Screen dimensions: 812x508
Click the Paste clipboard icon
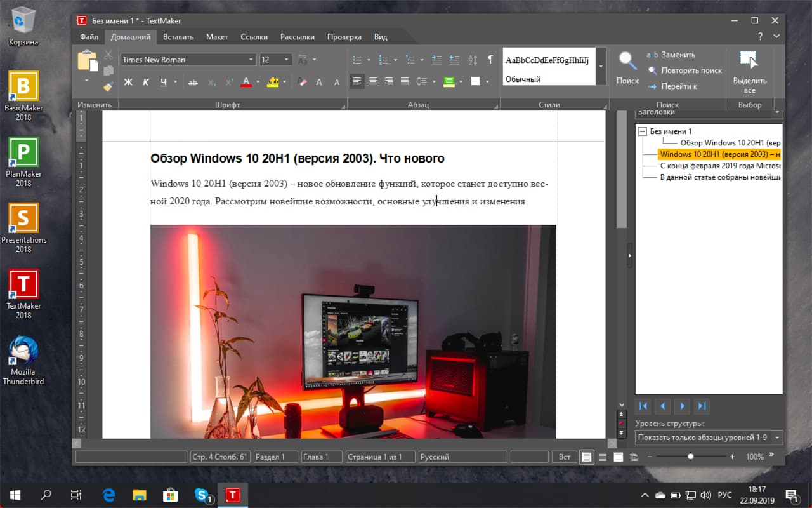point(88,61)
